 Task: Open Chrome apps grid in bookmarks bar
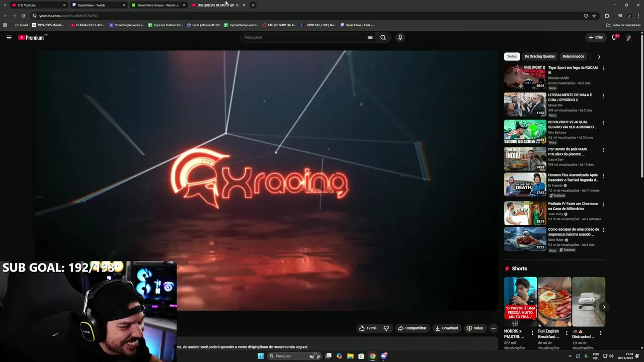(5, 25)
